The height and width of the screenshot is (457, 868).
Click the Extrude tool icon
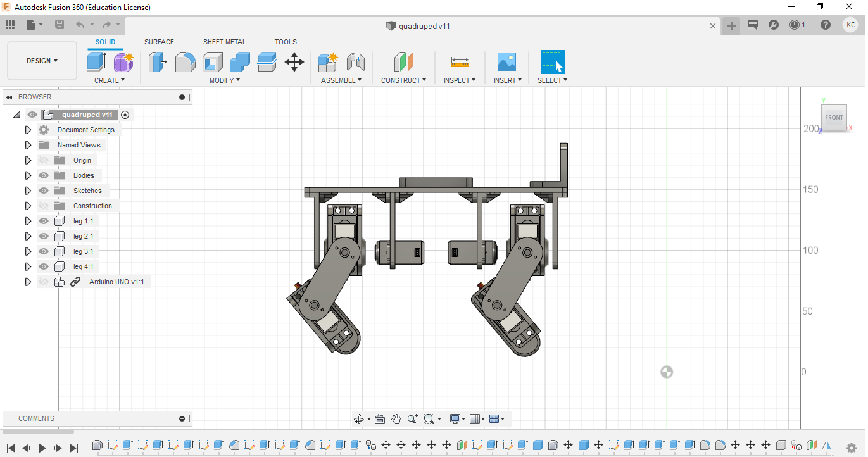point(96,62)
